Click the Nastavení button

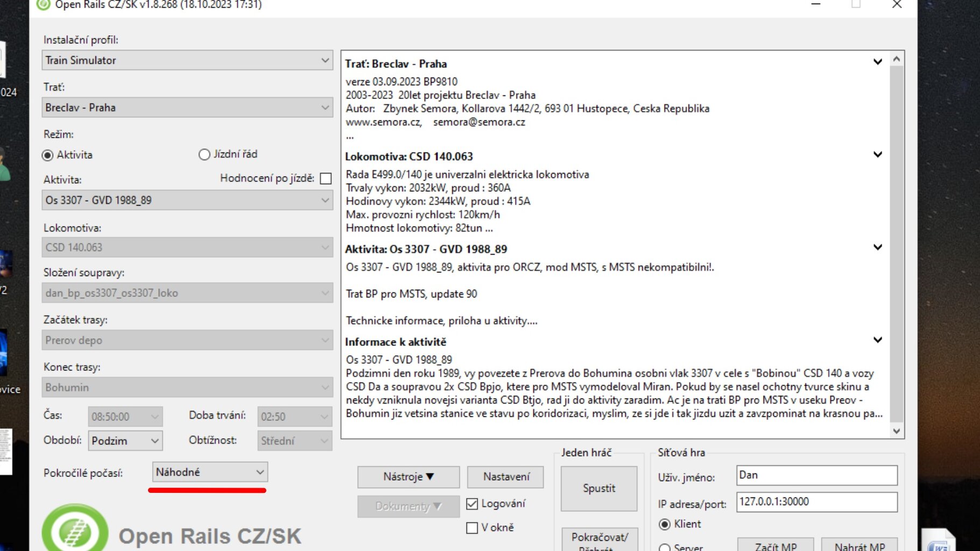506,477
